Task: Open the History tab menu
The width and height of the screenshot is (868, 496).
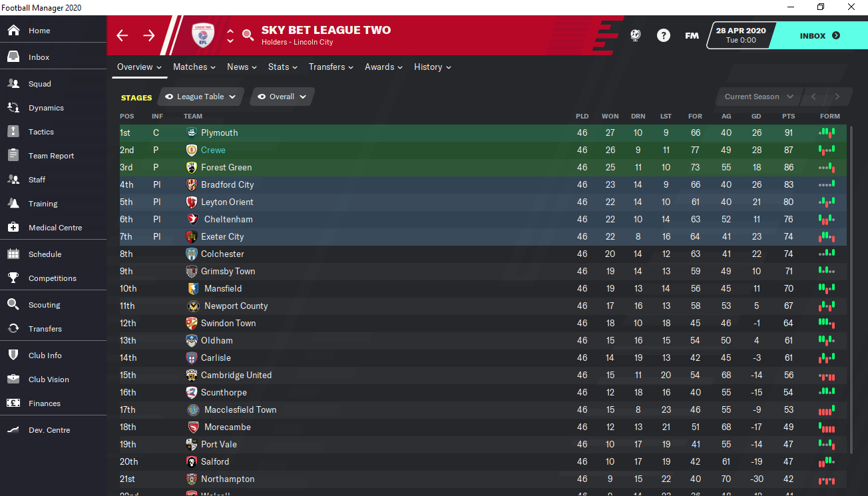Action: pyautogui.click(x=433, y=67)
